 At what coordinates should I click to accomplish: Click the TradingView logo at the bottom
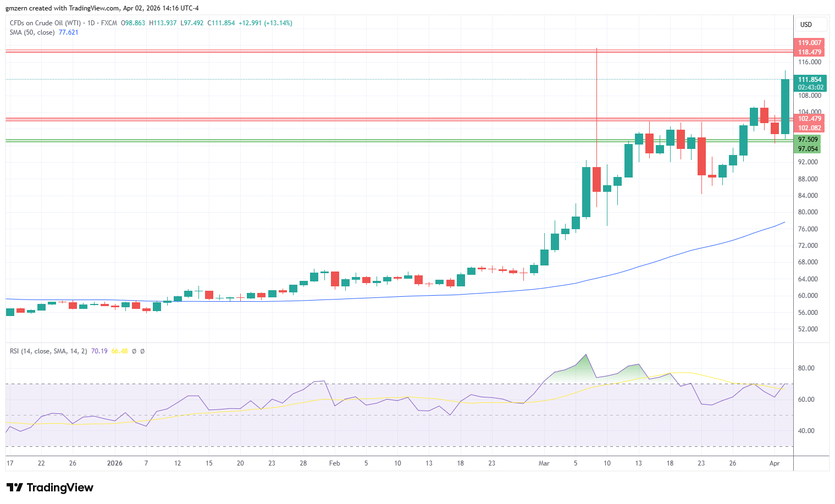[x=49, y=488]
